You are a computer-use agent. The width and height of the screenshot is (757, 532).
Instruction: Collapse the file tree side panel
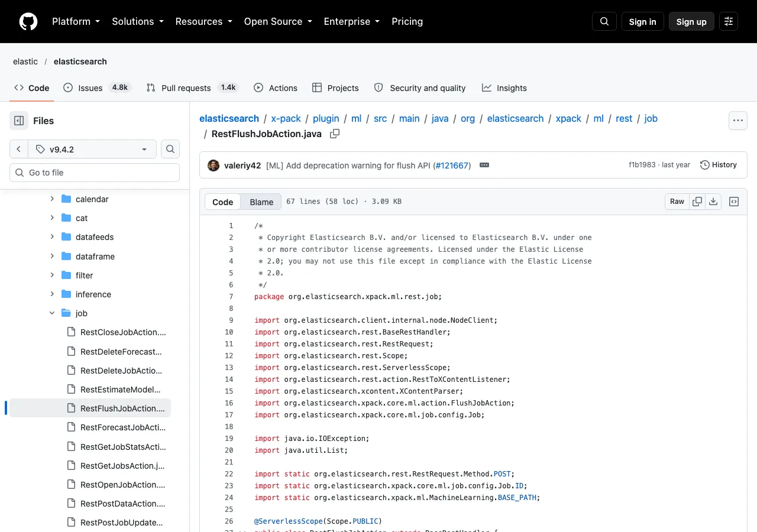19,121
